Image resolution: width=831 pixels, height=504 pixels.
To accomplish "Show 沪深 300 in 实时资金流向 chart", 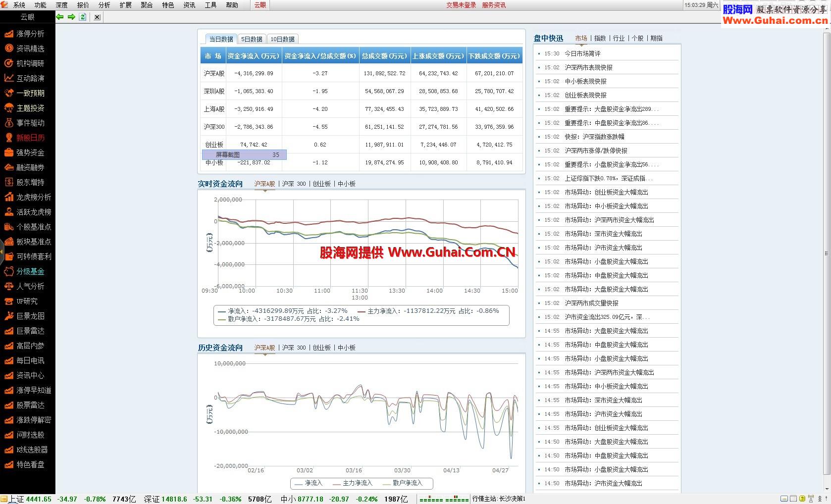I will [294, 184].
